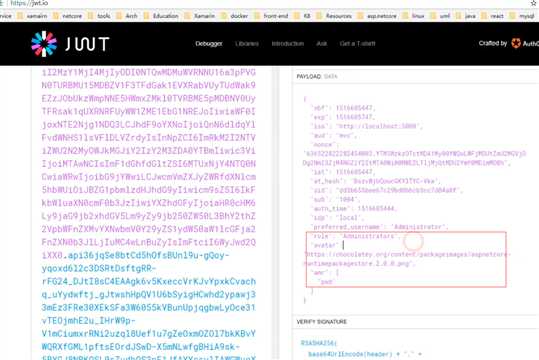Image resolution: width=539 pixels, height=360 pixels.
Task: Open the linux bookmark folder icon
Action: [x=406, y=16]
